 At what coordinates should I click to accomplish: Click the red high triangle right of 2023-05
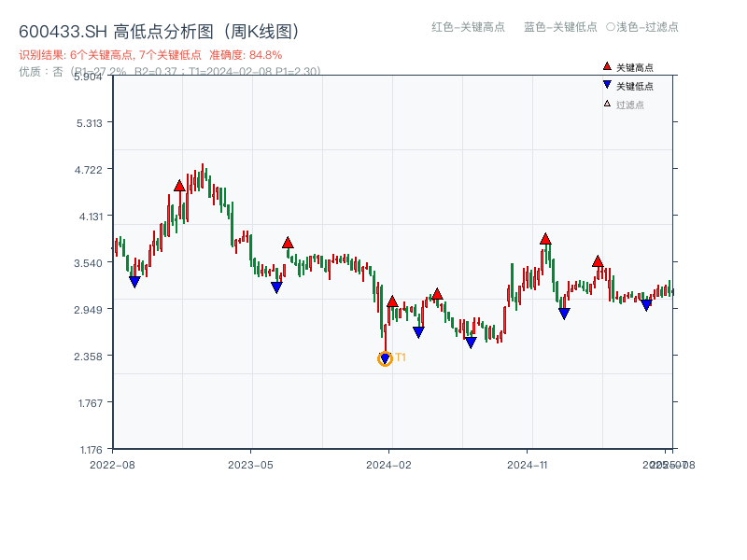pos(288,243)
